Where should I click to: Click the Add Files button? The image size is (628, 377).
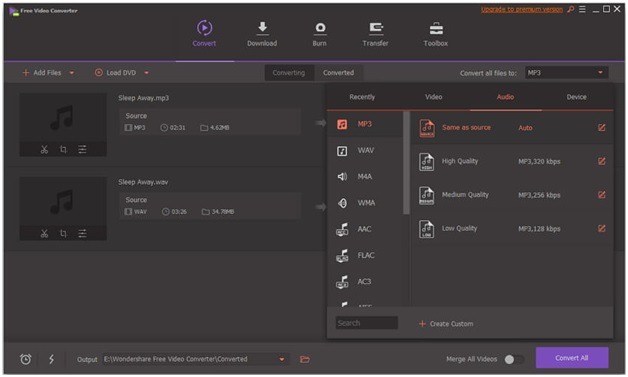pyautogui.click(x=42, y=73)
